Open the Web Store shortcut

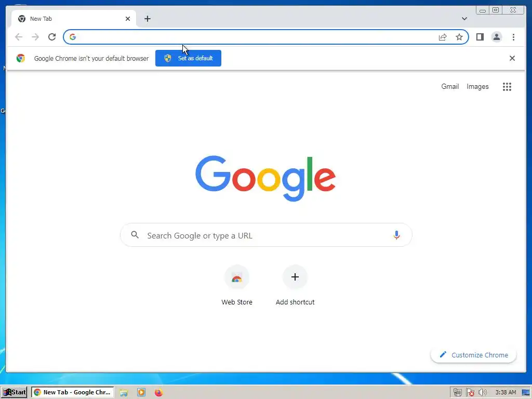click(x=237, y=277)
